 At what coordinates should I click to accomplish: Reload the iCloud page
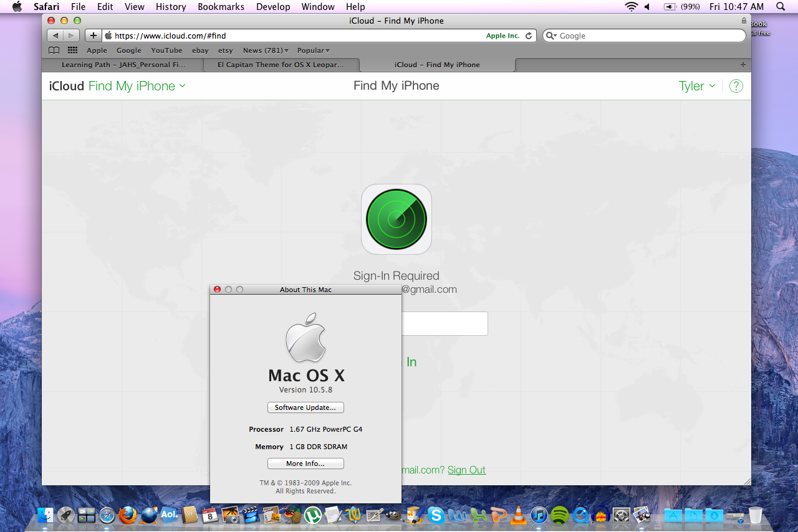[x=529, y=36]
